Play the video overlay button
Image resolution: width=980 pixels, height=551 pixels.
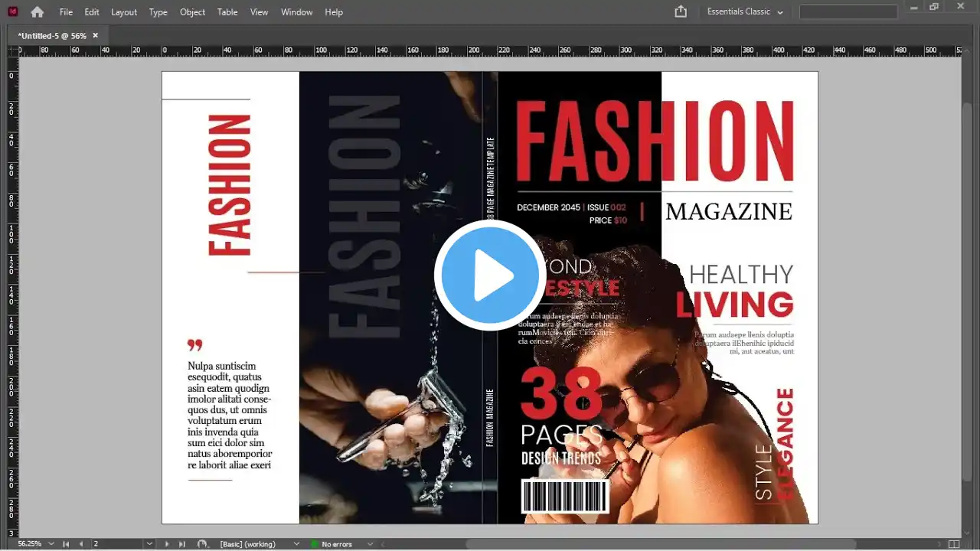(x=490, y=275)
